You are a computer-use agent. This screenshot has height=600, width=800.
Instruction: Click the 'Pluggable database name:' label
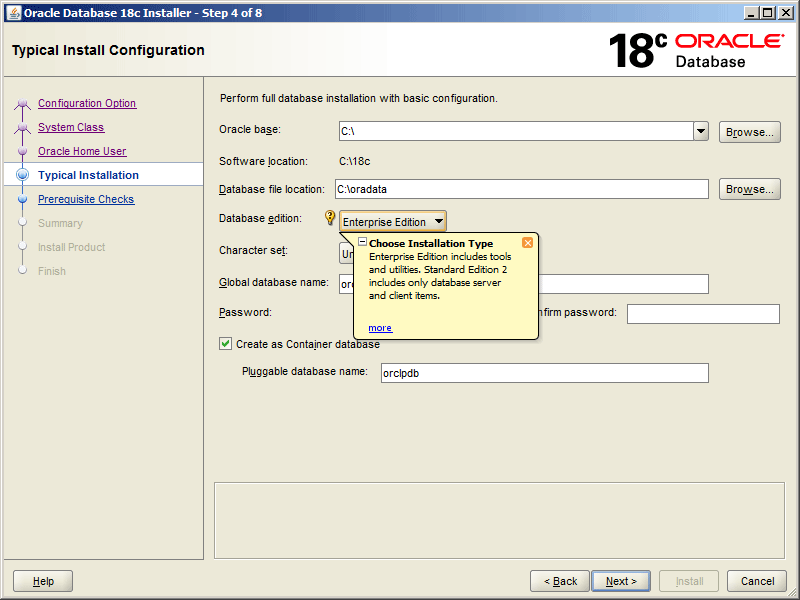point(305,371)
